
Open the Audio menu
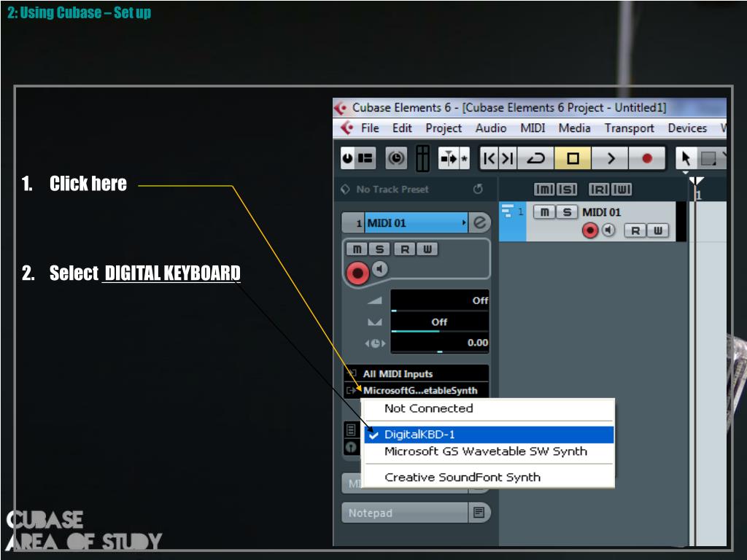coord(491,128)
